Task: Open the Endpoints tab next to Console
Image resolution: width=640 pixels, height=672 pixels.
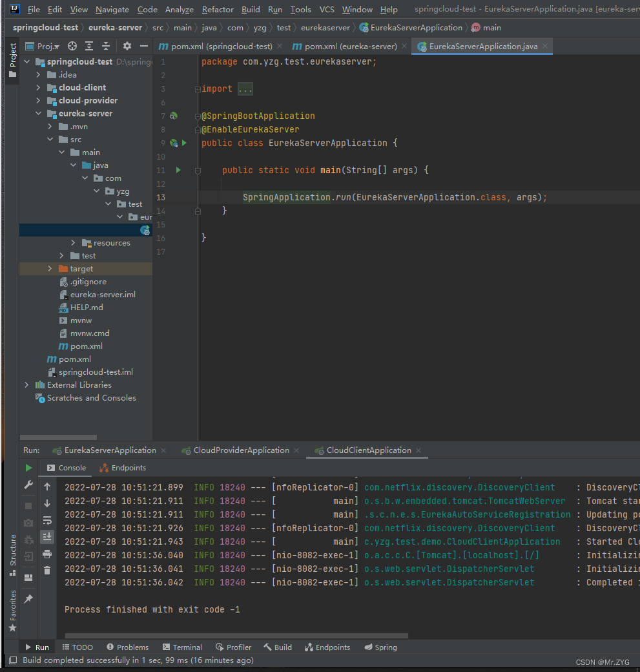Action: point(123,468)
